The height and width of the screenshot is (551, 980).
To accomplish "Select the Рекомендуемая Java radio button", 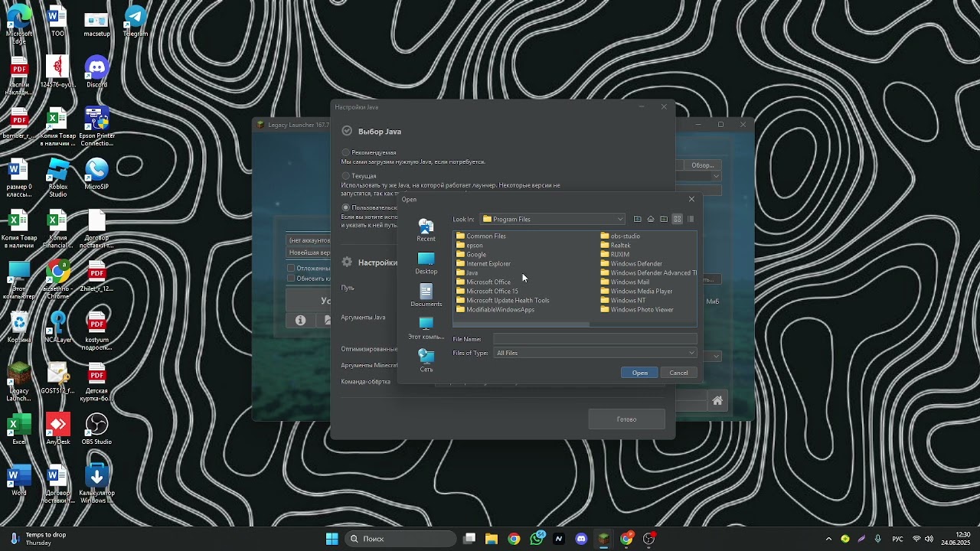I will click(x=346, y=152).
